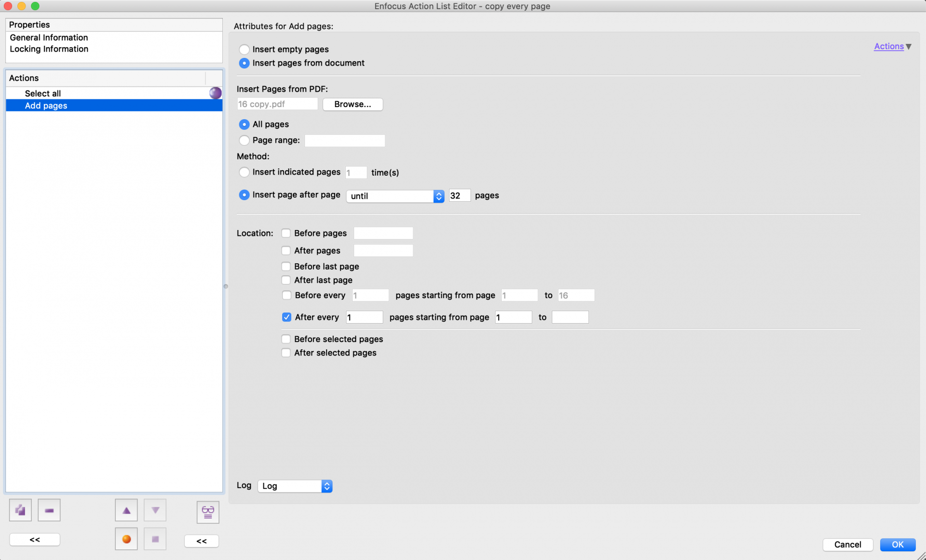Click the Browse... button
Image resolution: width=926 pixels, height=560 pixels.
[x=353, y=104]
